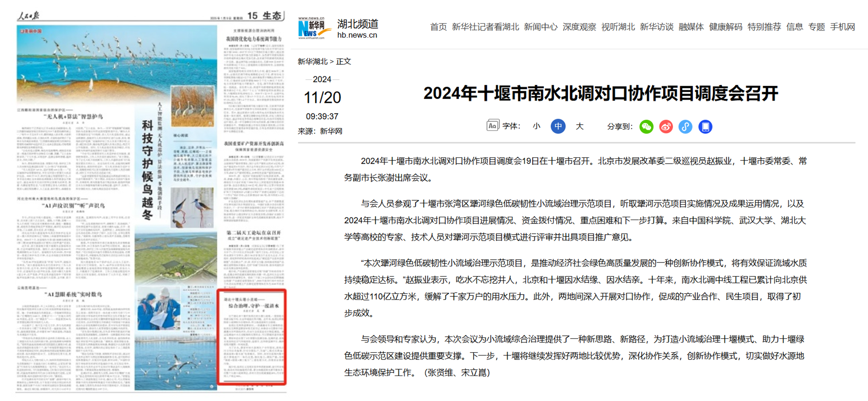Click the 视听湖北 navigation link
Screen dimensions: 868x401
click(x=618, y=27)
